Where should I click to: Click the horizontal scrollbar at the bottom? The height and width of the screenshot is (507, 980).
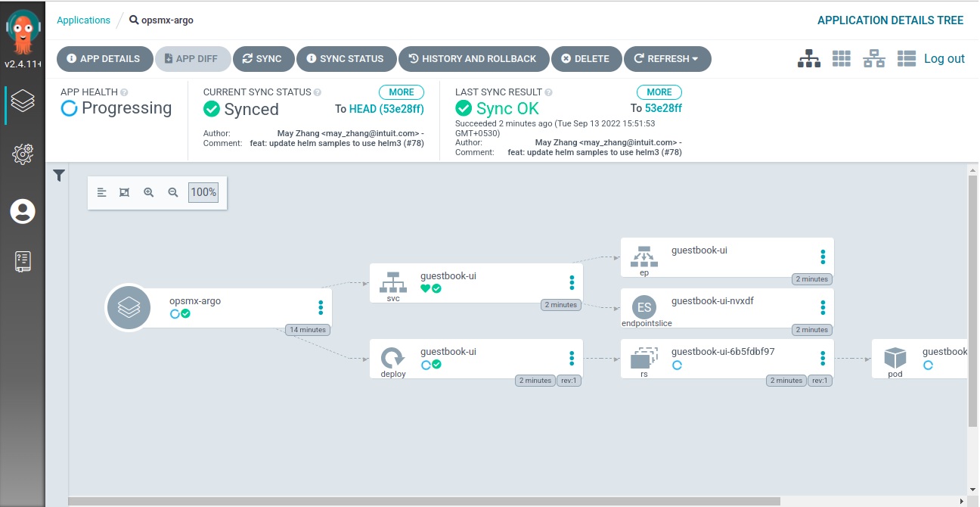coord(423,501)
